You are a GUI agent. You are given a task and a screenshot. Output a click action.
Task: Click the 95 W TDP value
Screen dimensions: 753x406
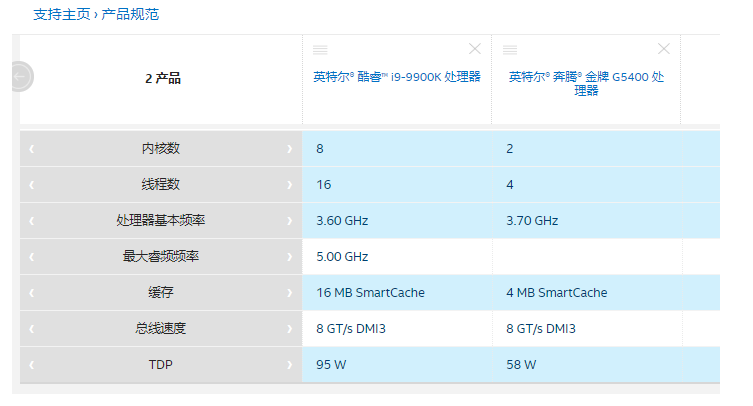tap(331, 365)
